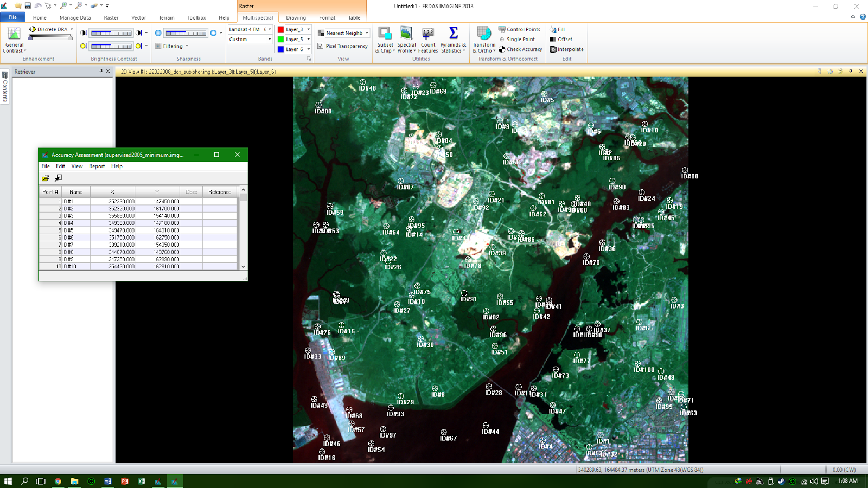868x488 pixels.
Task: Switch to the Drawing ribbon tab
Action: pos(296,17)
